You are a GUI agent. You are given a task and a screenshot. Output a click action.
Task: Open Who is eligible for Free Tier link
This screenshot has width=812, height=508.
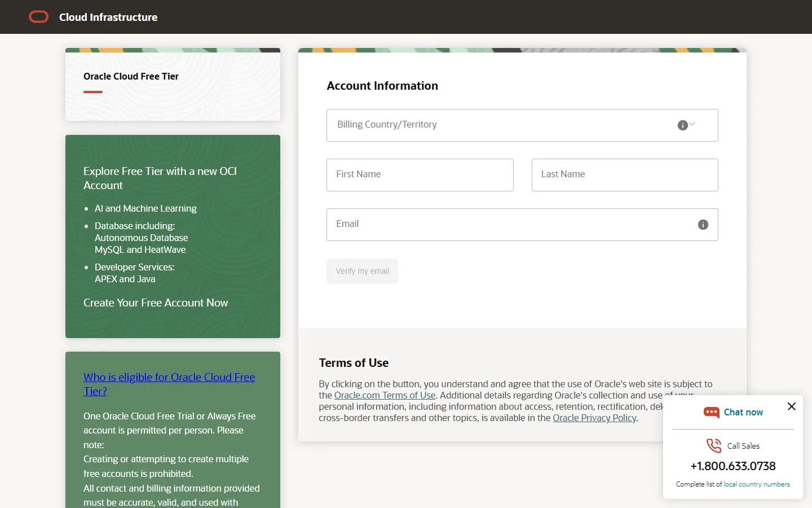click(169, 384)
